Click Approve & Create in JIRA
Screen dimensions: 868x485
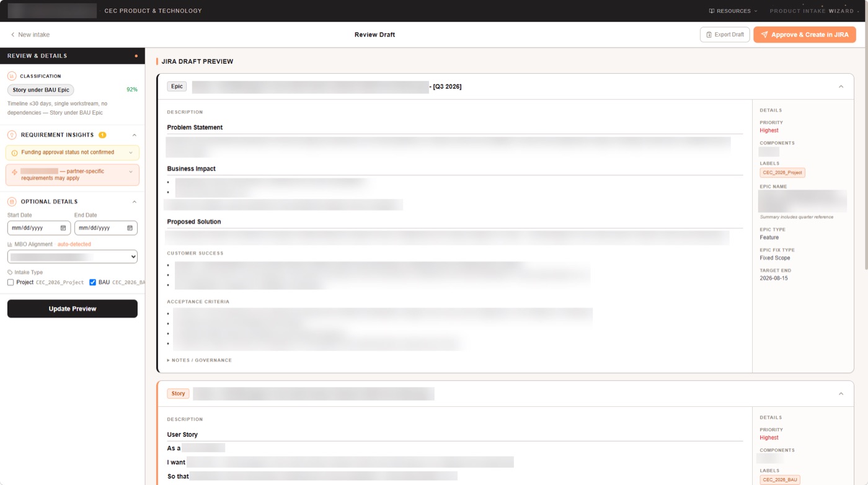click(805, 35)
